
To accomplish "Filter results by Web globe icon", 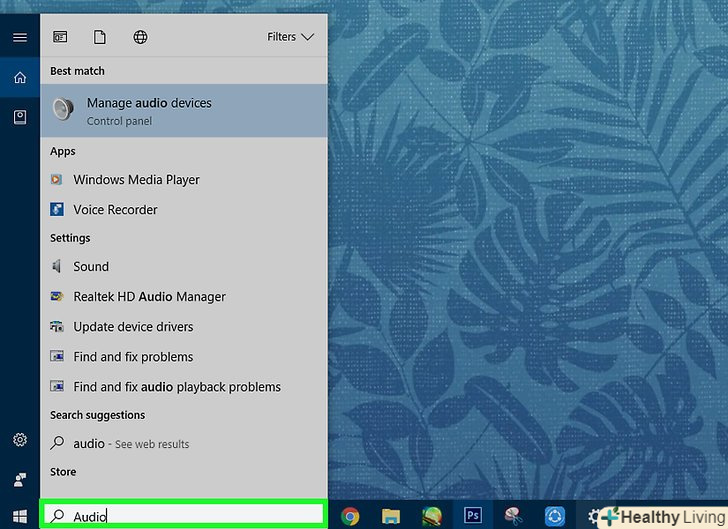I will (x=140, y=37).
